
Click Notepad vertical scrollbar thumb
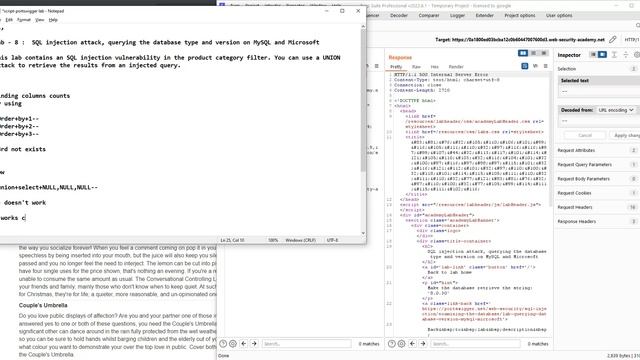click(x=363, y=100)
